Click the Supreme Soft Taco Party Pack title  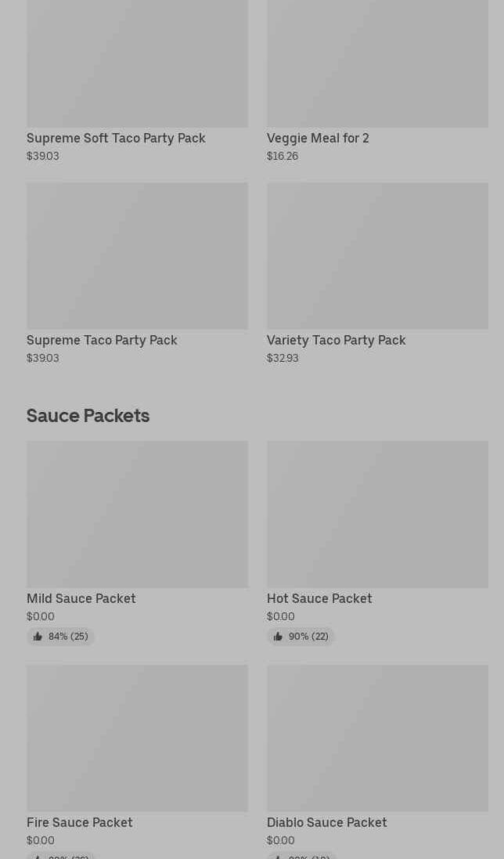point(116,139)
